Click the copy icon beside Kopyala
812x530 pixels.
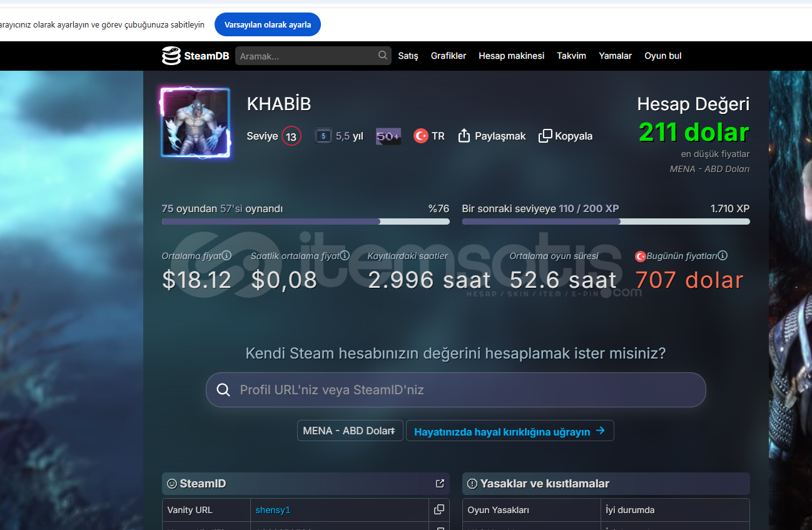[x=546, y=136]
